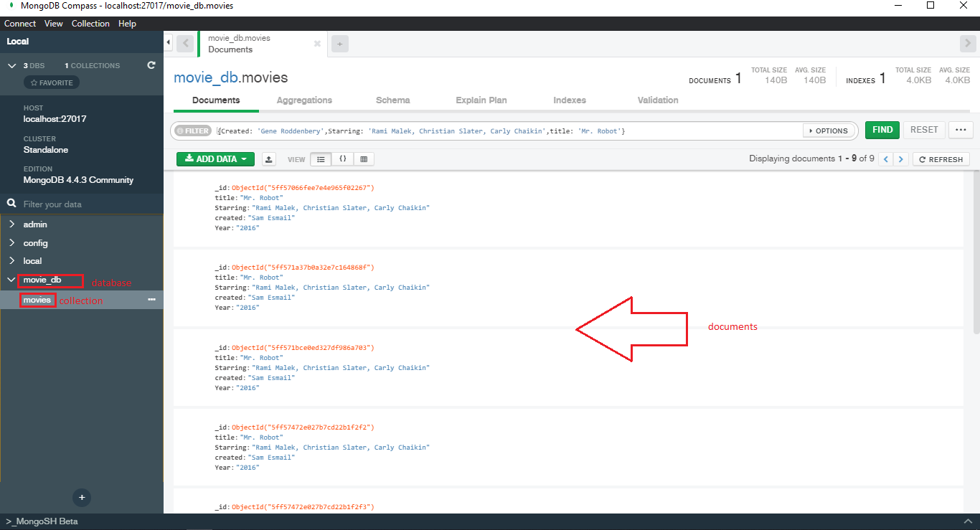
Task: Expand the admin database
Action: [x=12, y=224]
